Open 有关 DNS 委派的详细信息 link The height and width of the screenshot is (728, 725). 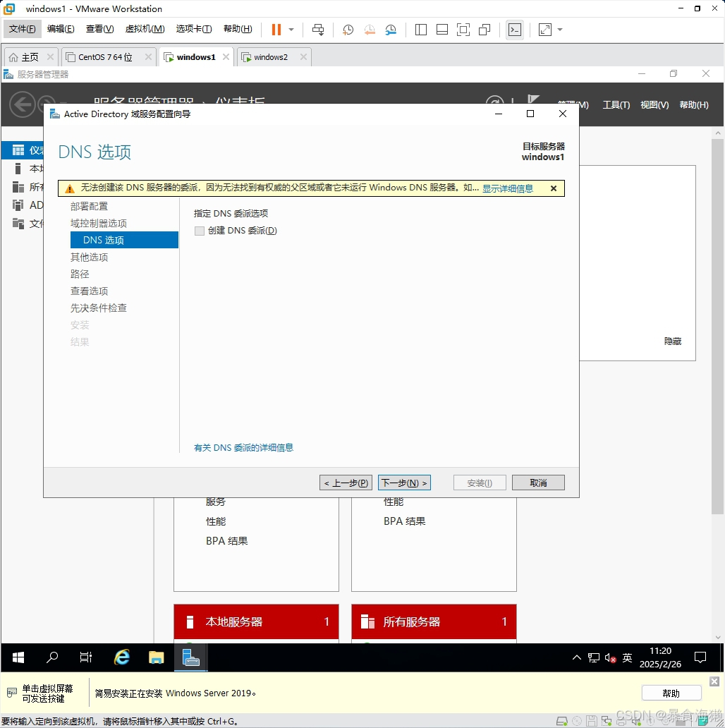click(x=244, y=447)
